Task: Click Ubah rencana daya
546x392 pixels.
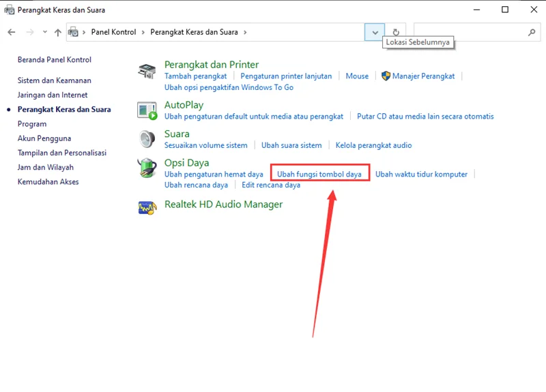Action: 196,185
